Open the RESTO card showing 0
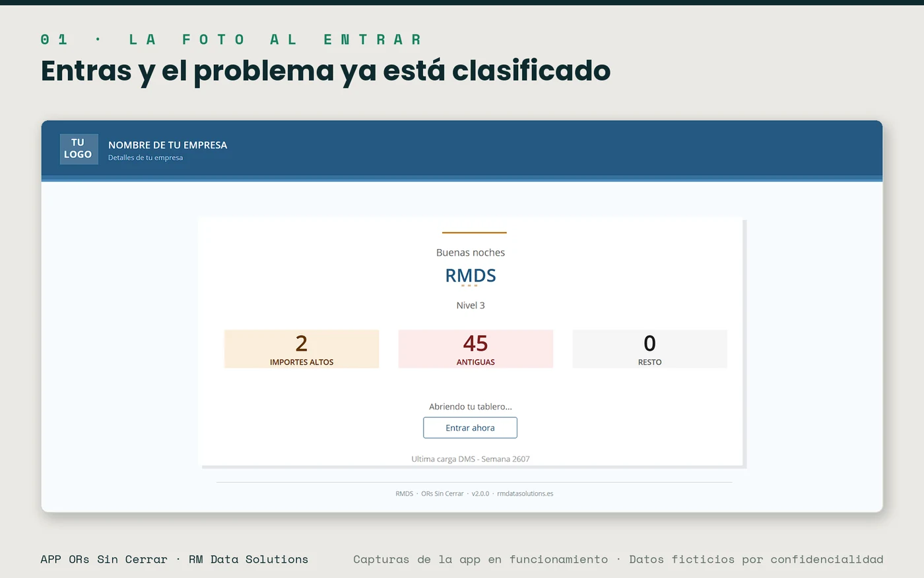 (649, 349)
